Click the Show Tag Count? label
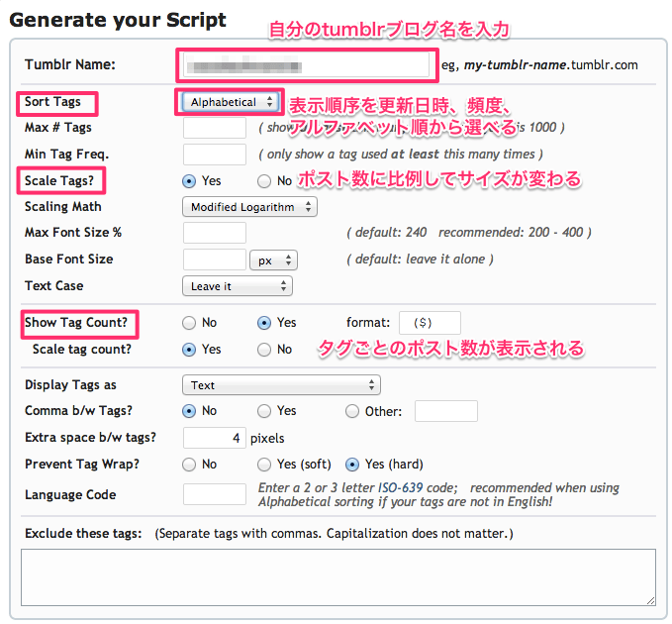The width and height of the screenshot is (672, 624). point(76,323)
